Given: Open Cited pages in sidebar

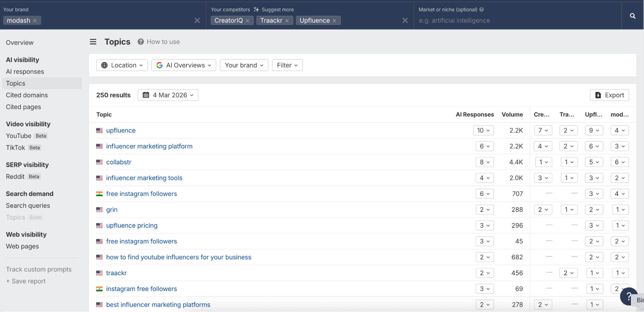Looking at the screenshot, I should (x=23, y=107).
